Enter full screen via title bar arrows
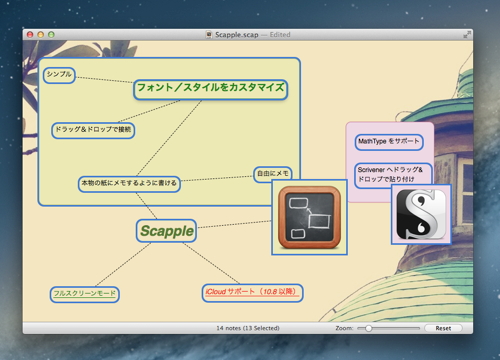500x360 pixels. coord(467,34)
